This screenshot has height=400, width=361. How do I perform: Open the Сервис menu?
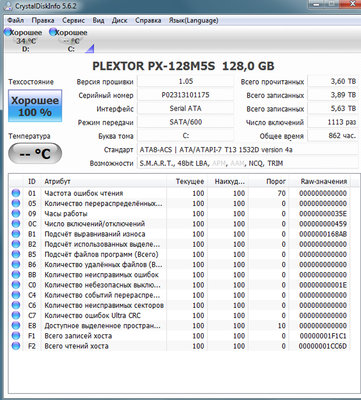[x=73, y=20]
